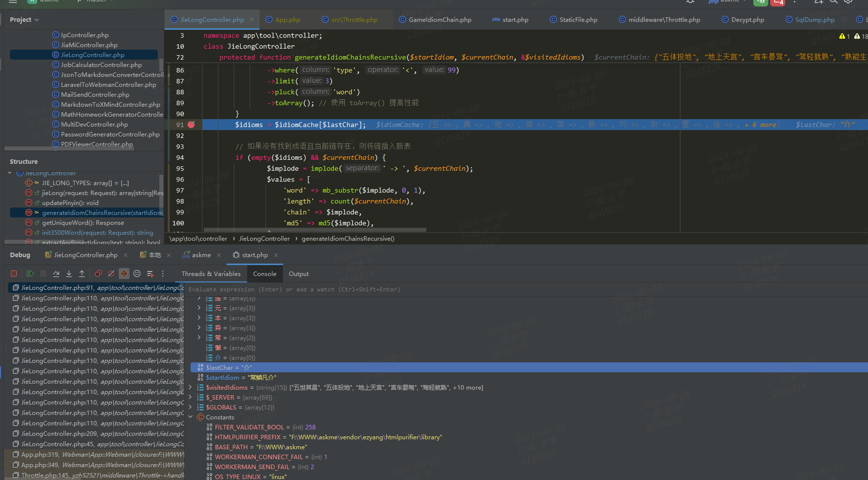Open the debug toolbar more options menu
The width and height of the screenshot is (868, 480).
coord(162,274)
